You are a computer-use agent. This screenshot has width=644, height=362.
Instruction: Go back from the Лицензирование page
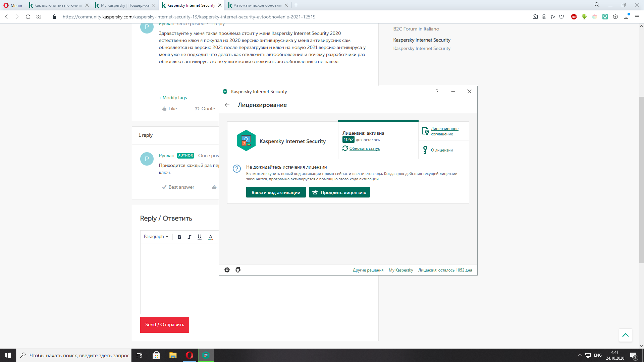227,105
